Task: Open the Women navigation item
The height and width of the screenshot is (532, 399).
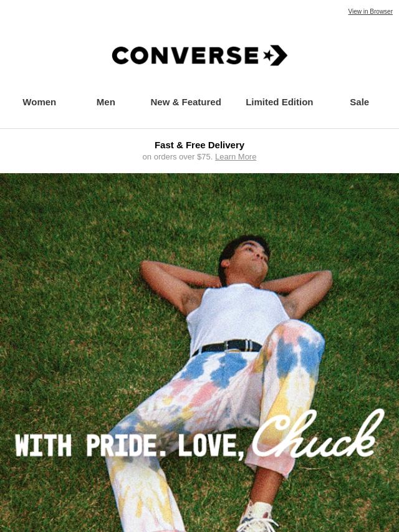Action: [x=39, y=102]
